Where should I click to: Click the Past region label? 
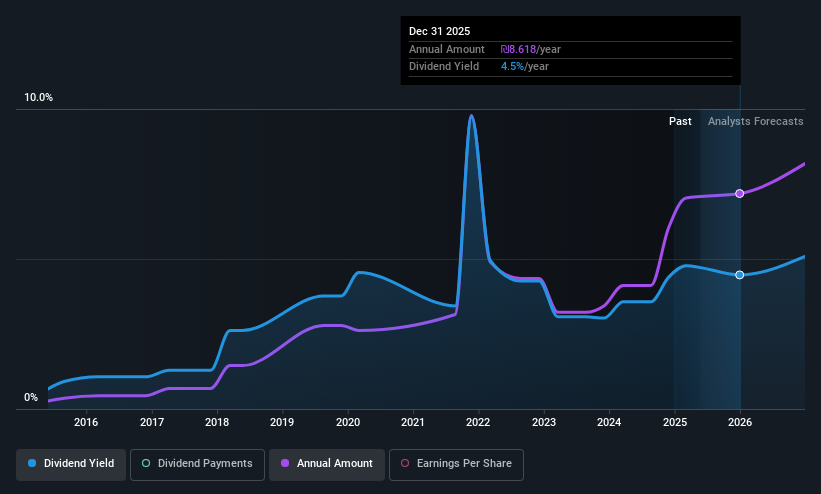click(x=680, y=122)
